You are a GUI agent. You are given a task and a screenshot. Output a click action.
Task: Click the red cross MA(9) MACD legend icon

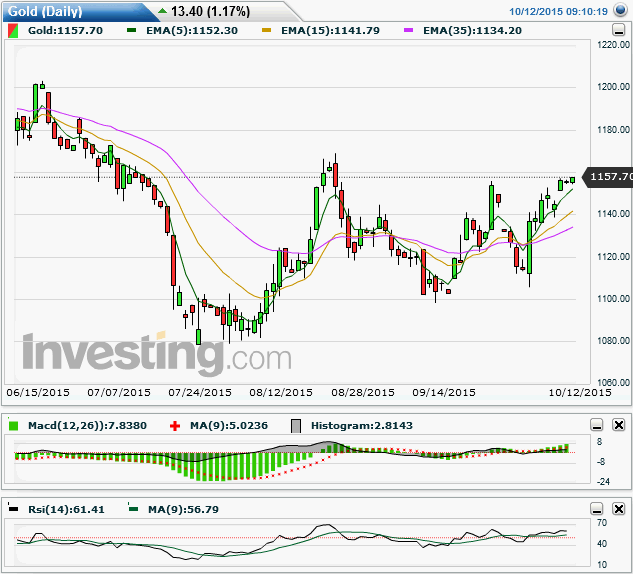coord(175,426)
